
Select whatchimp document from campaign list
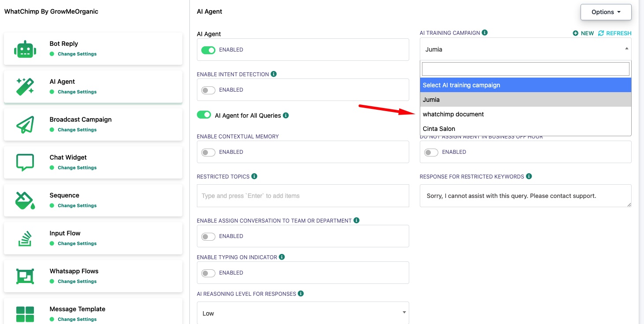(526, 114)
